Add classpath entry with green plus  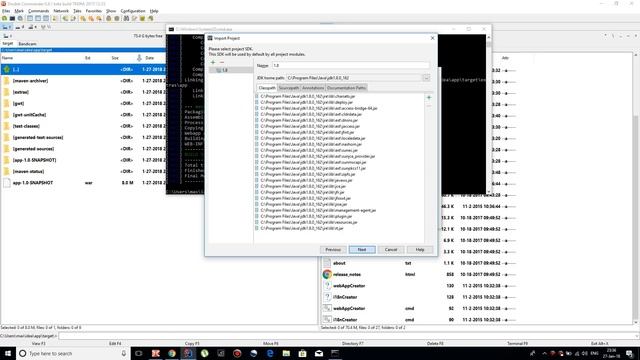[429, 98]
